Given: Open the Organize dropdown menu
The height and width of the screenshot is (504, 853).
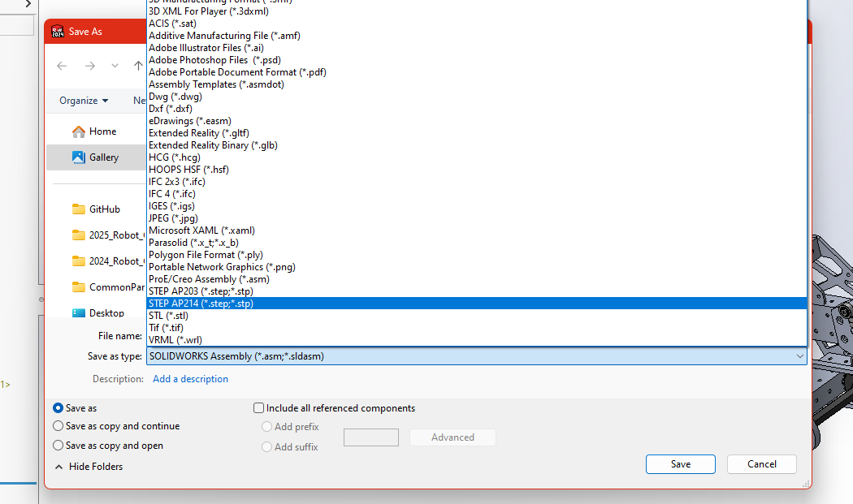Looking at the screenshot, I should coord(84,101).
